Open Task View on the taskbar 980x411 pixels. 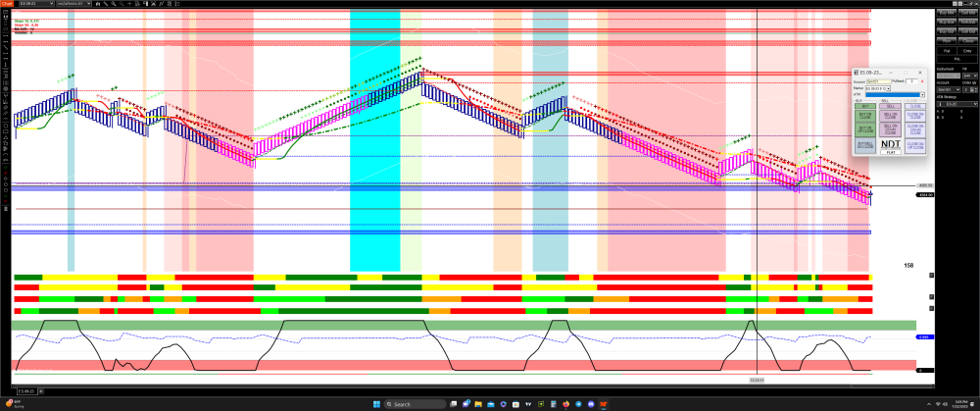point(453,404)
